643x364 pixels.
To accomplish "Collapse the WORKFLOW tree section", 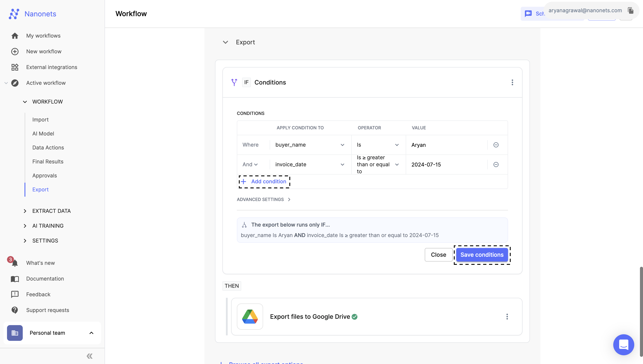I will click(25, 102).
